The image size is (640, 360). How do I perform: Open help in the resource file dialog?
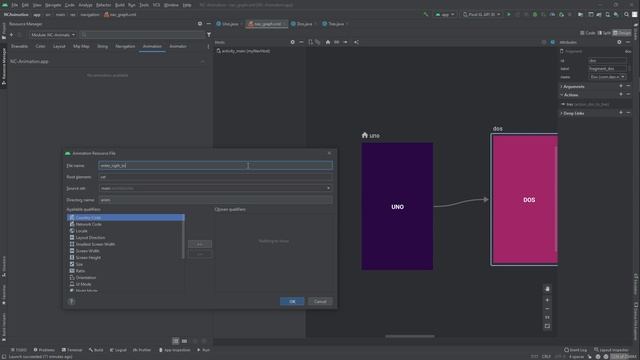pyautogui.click(x=71, y=302)
